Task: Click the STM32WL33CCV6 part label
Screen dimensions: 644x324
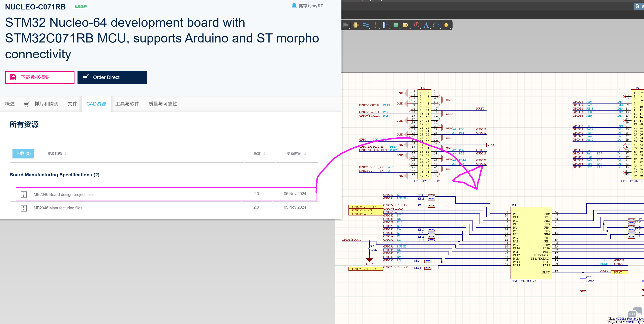Action: tap(523, 281)
